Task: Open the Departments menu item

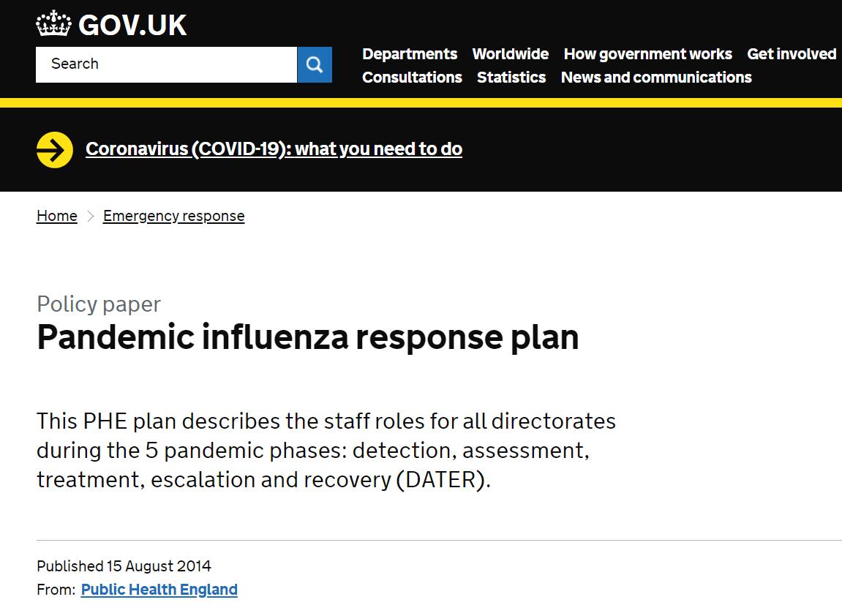Action: pos(410,54)
